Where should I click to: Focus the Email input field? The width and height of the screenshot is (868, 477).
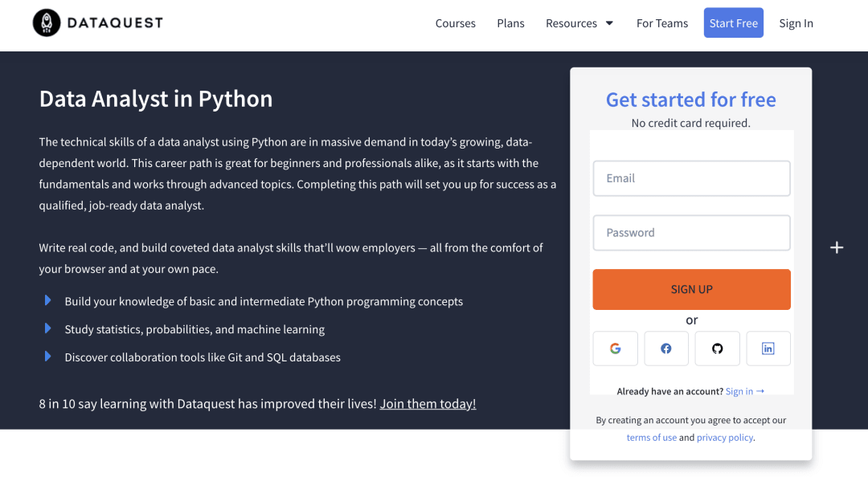691,178
